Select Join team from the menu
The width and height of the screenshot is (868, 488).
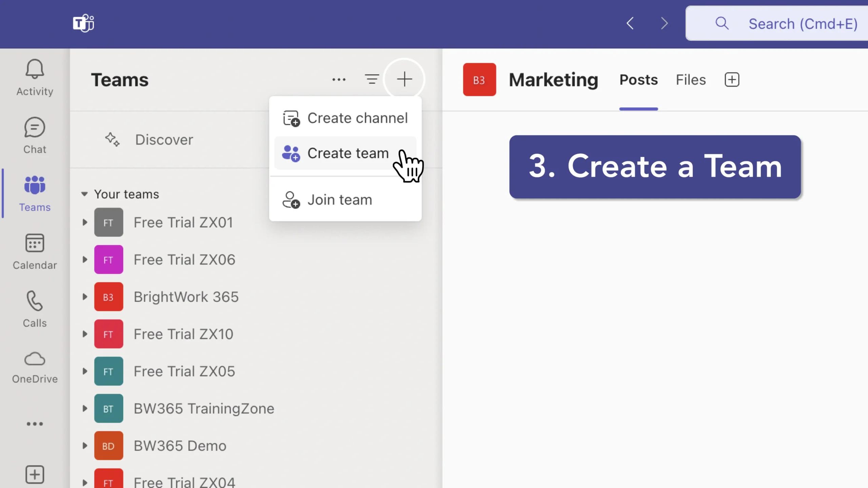[339, 199]
